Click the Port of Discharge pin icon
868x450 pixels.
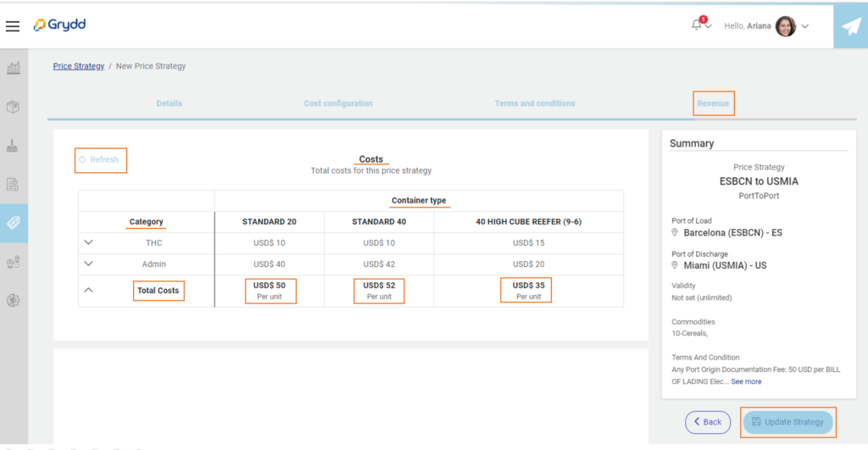click(675, 266)
